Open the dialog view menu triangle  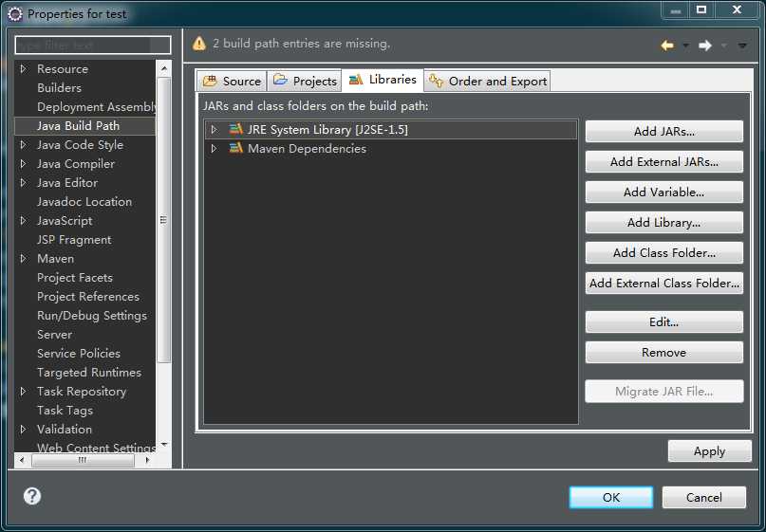[x=742, y=46]
